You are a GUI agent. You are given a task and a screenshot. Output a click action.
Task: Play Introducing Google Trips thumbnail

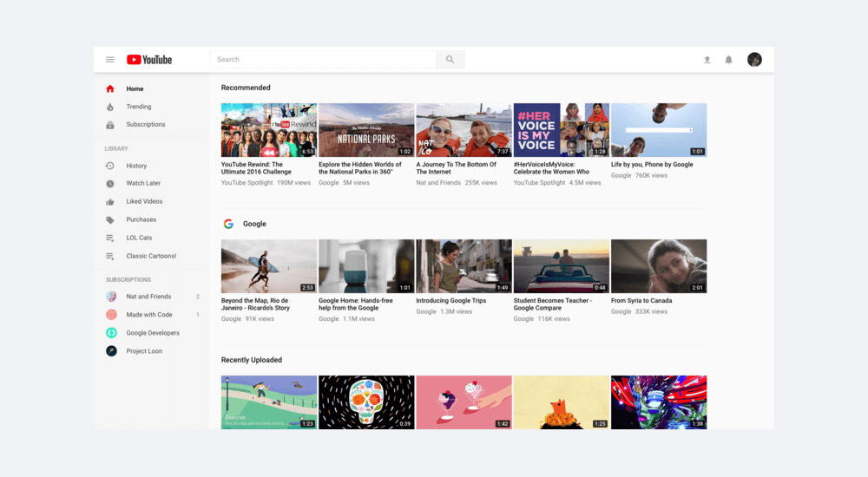tap(464, 266)
